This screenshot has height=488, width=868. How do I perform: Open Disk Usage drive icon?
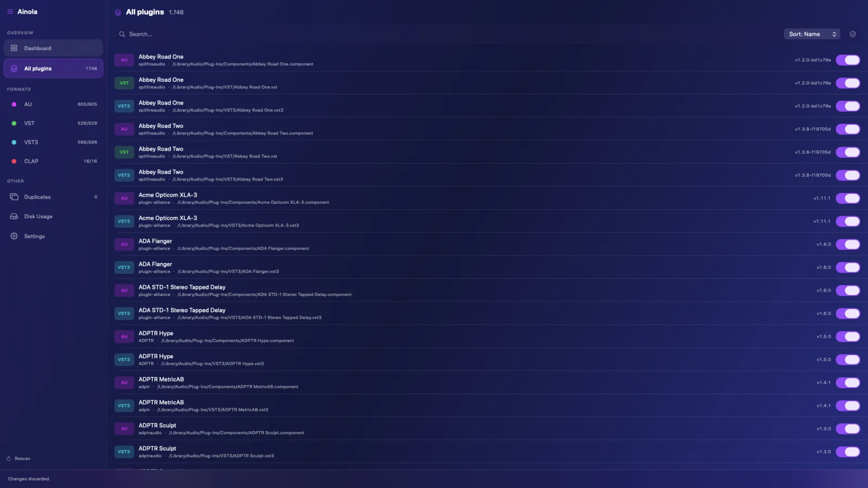point(14,216)
